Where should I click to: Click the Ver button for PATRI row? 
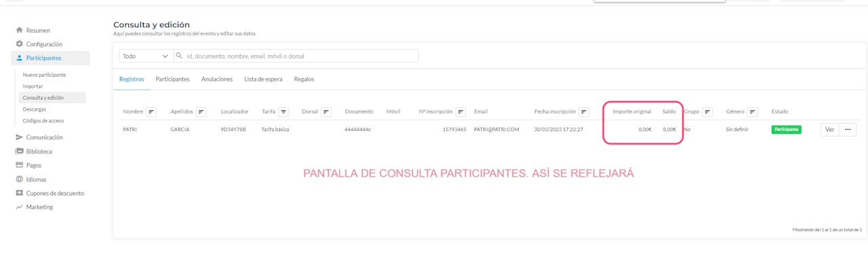(x=829, y=130)
